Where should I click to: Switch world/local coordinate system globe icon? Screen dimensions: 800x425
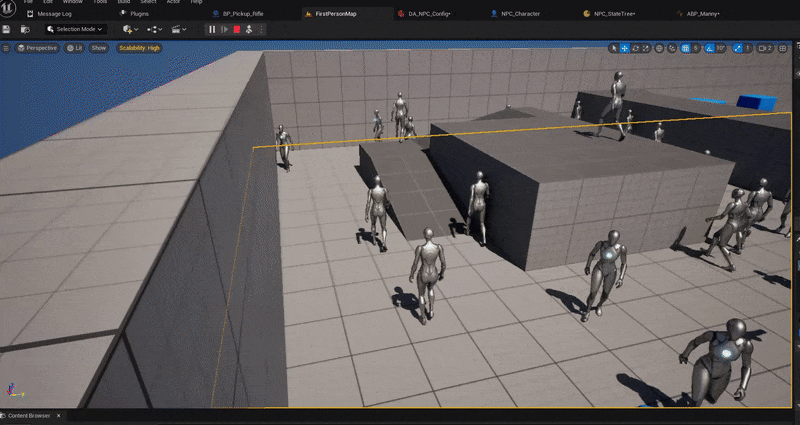pos(659,48)
